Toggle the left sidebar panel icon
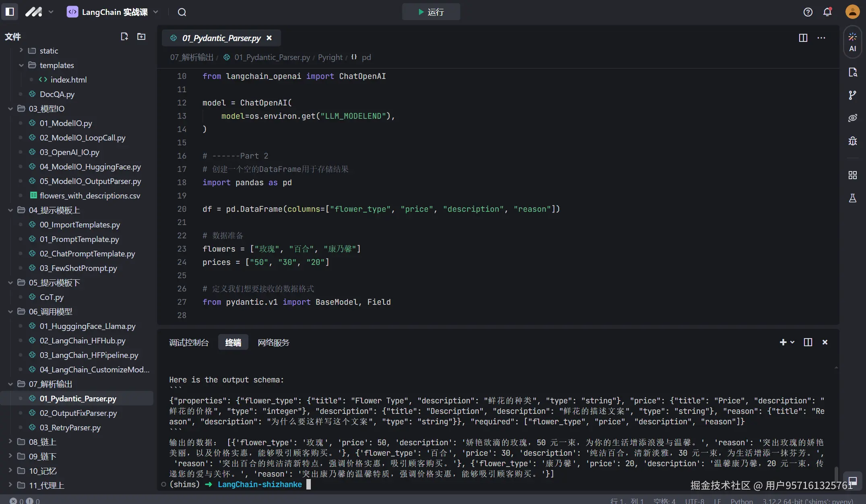 [x=10, y=12]
